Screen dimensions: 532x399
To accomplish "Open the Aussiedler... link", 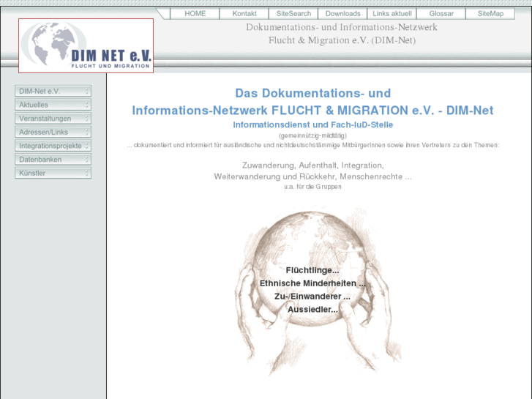I will [312, 310].
